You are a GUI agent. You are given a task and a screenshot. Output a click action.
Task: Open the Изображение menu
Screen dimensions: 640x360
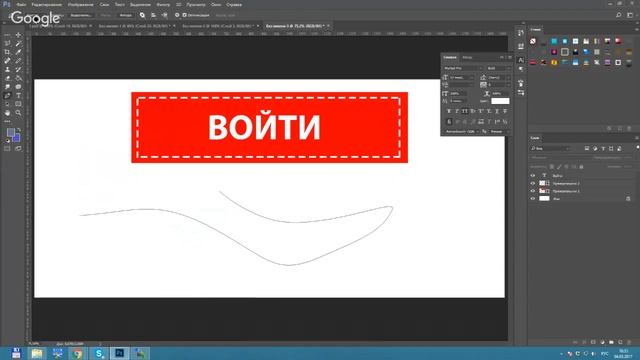(x=80, y=4)
